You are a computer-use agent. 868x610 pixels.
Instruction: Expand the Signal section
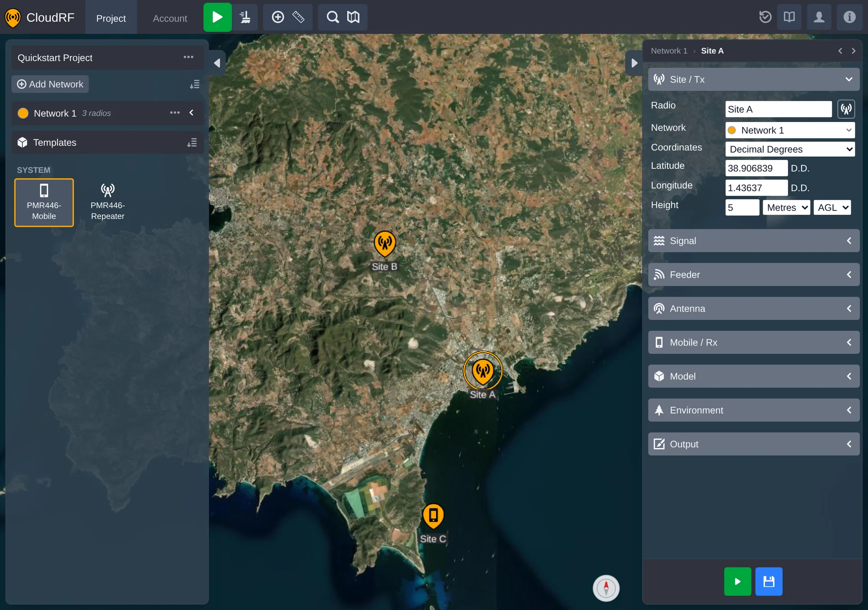(754, 241)
